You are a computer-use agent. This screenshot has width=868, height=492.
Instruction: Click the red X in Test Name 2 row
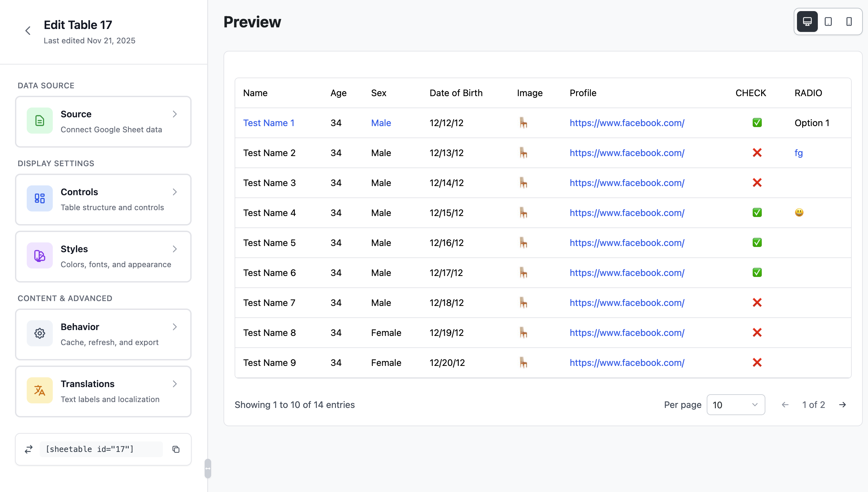tap(757, 153)
